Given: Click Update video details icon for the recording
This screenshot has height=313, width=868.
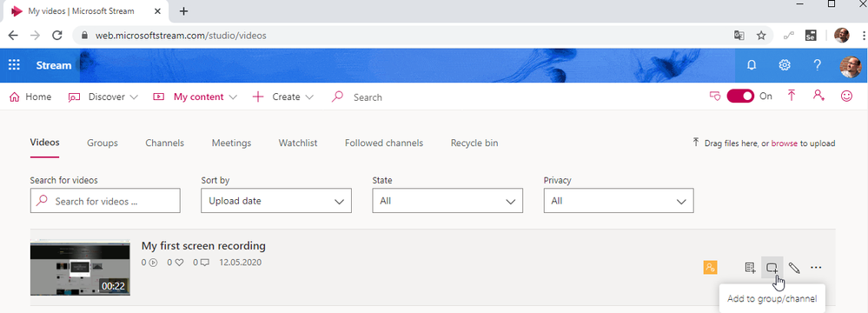Looking at the screenshot, I should [750, 268].
